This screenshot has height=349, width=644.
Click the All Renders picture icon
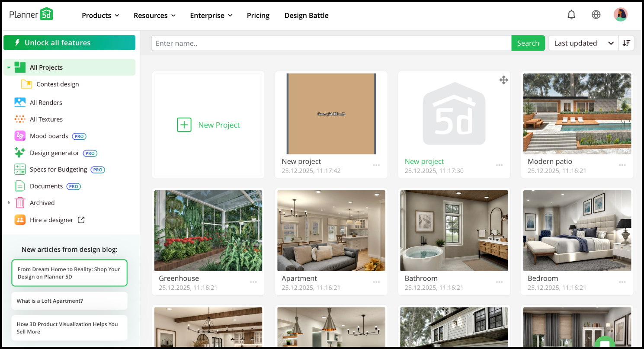click(20, 102)
